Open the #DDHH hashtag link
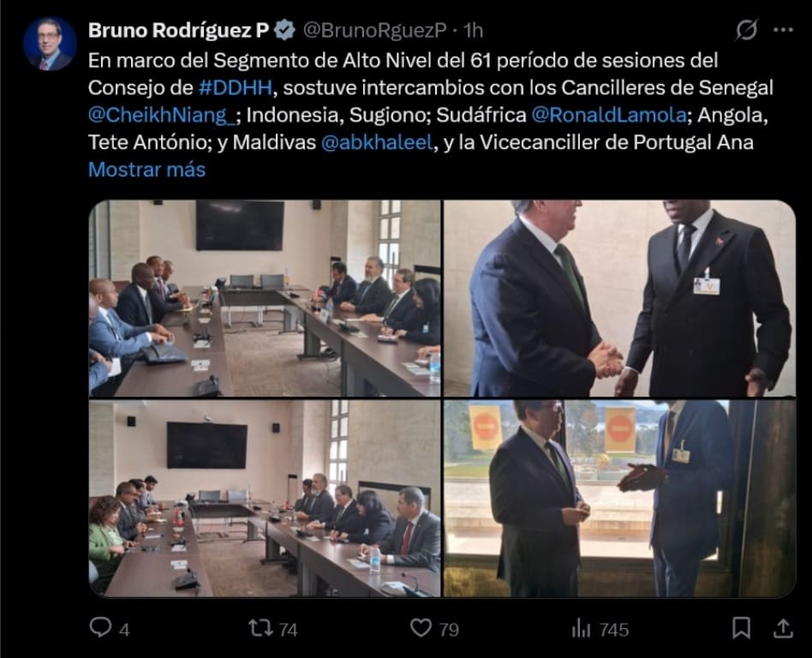The width and height of the screenshot is (812, 658). [235, 87]
